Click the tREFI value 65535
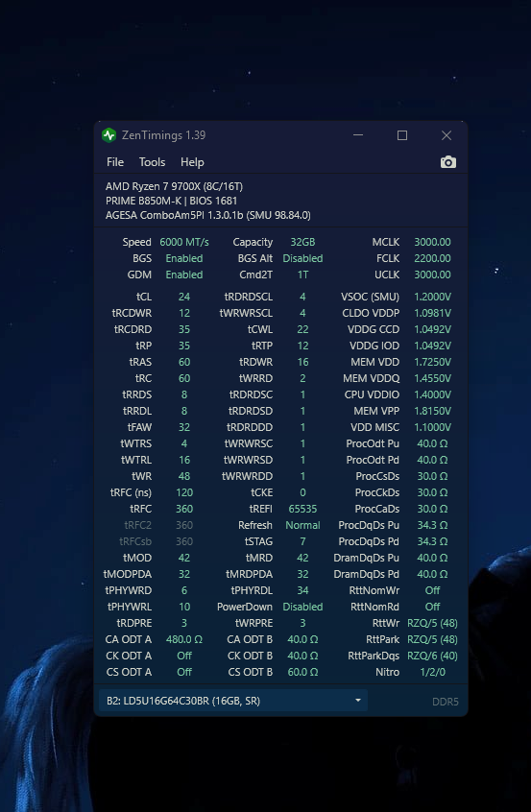 302,509
